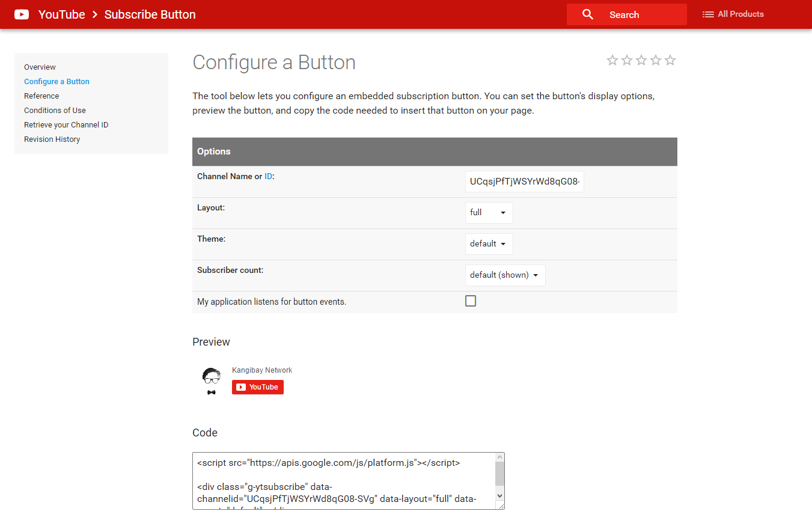Click the YouTube breadcrumb link
Screen dimensions: 812x523
point(62,14)
